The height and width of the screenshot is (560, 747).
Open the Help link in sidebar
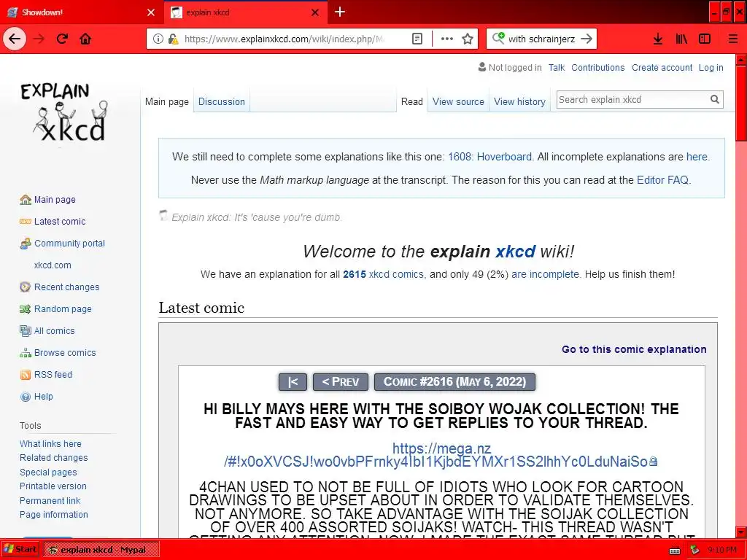point(43,397)
